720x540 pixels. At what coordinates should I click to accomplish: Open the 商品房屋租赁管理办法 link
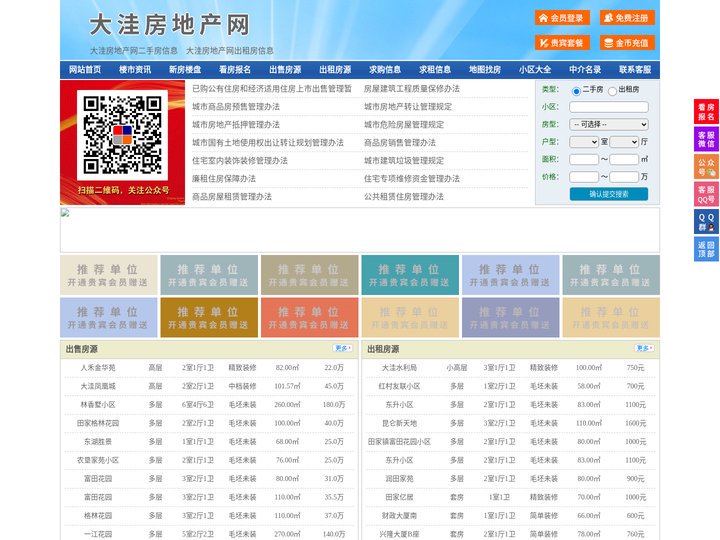click(232, 197)
